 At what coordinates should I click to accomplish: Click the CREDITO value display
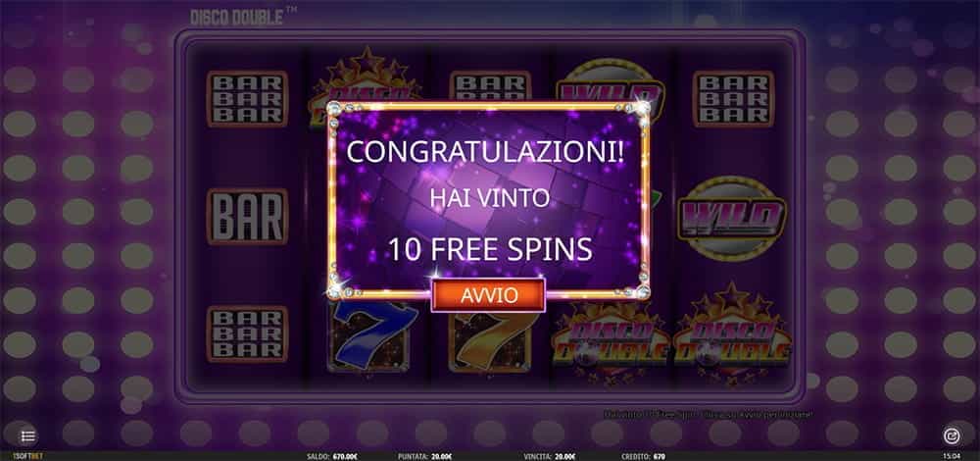coord(643,457)
